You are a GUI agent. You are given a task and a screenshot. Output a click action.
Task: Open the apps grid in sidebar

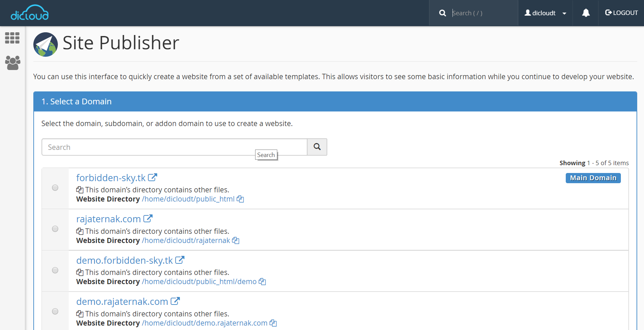point(12,38)
